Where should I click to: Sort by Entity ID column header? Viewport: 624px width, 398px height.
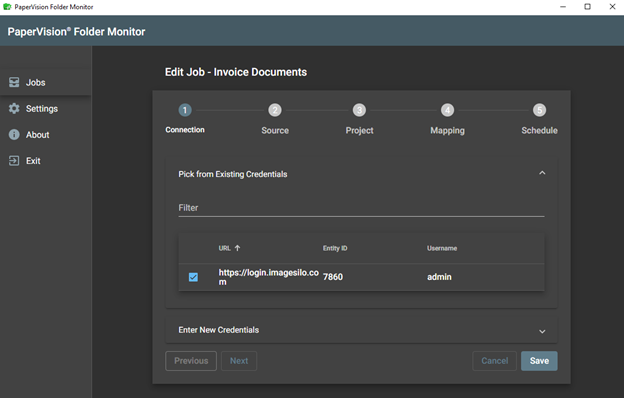tap(335, 248)
